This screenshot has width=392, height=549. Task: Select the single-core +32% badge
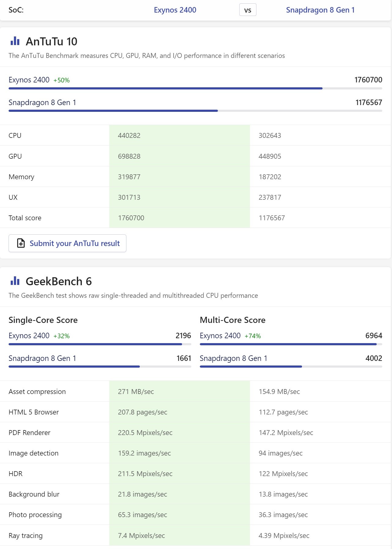[62, 336]
